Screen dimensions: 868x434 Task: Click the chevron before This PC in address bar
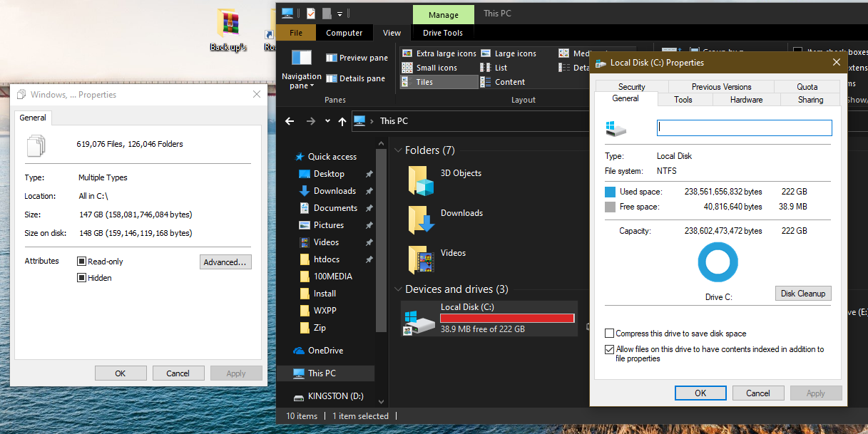pos(372,121)
